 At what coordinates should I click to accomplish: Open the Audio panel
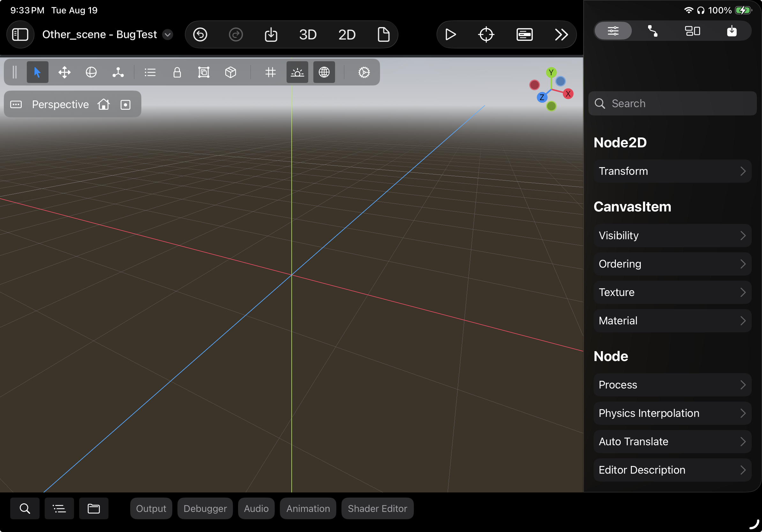(256, 508)
